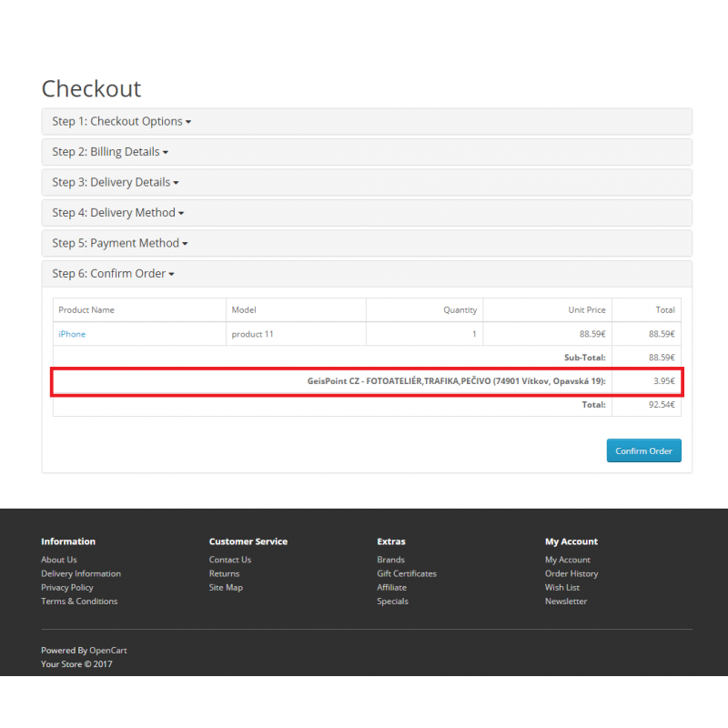Collapse Step 6: Confirm Order section
The width and height of the screenshot is (728, 728).
[x=113, y=274]
